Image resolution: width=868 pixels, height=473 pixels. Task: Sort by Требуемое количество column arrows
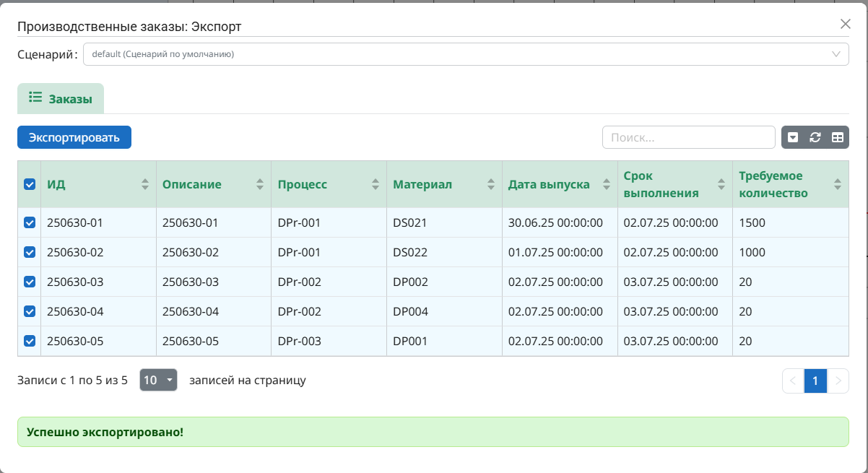point(838,184)
